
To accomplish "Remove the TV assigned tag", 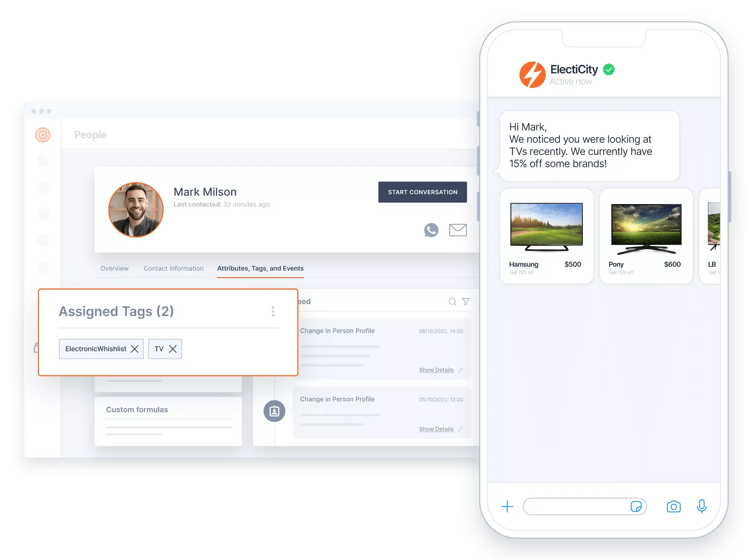I will click(x=172, y=349).
